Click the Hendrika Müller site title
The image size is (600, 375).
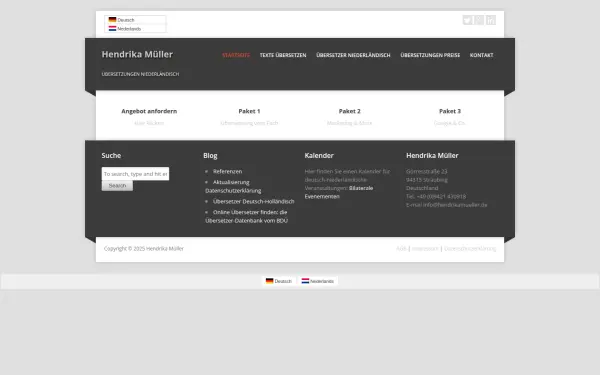tap(137, 54)
